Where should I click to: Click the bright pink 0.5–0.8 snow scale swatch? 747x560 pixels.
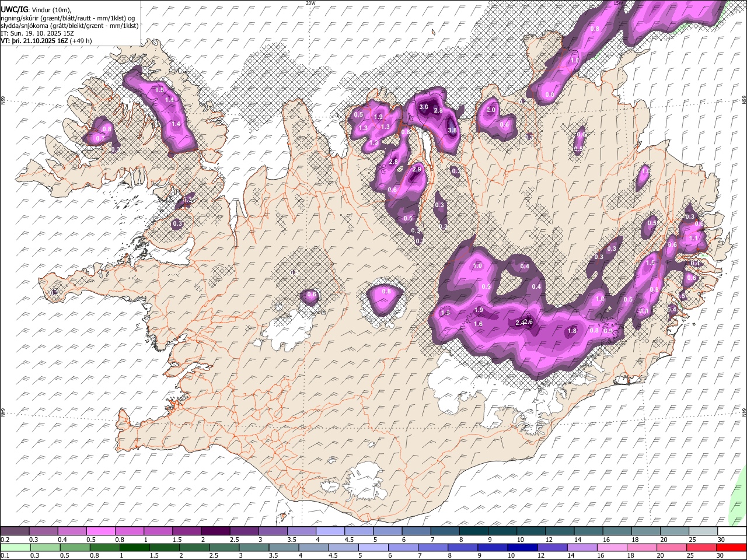pos(100,531)
